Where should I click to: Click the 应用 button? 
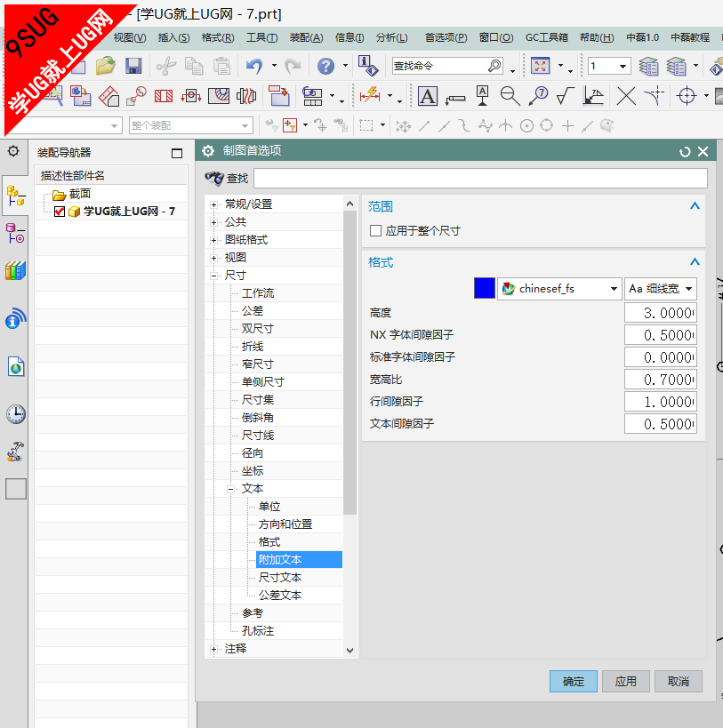tap(625, 681)
